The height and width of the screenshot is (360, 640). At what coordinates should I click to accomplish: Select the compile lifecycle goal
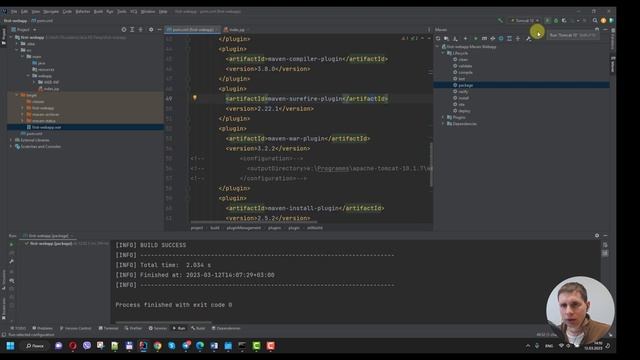coord(465,72)
